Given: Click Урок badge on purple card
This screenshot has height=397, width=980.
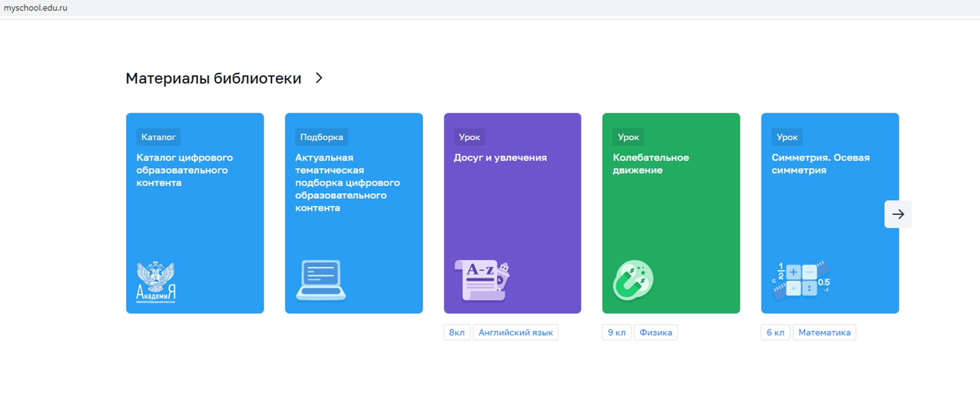Looking at the screenshot, I should [x=469, y=137].
